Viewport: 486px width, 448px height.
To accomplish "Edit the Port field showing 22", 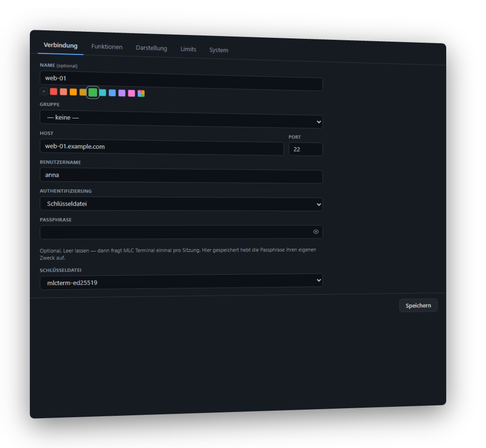I will tap(306, 149).
